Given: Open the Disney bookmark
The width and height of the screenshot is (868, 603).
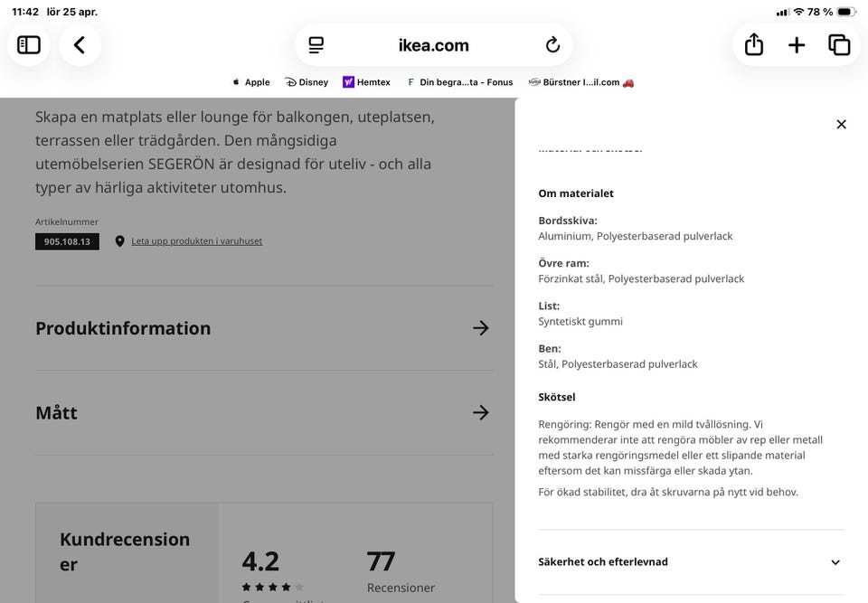Looking at the screenshot, I should [x=307, y=82].
